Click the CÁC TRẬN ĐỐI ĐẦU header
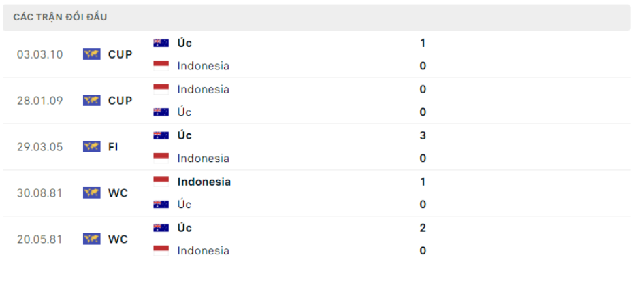 [60, 17]
